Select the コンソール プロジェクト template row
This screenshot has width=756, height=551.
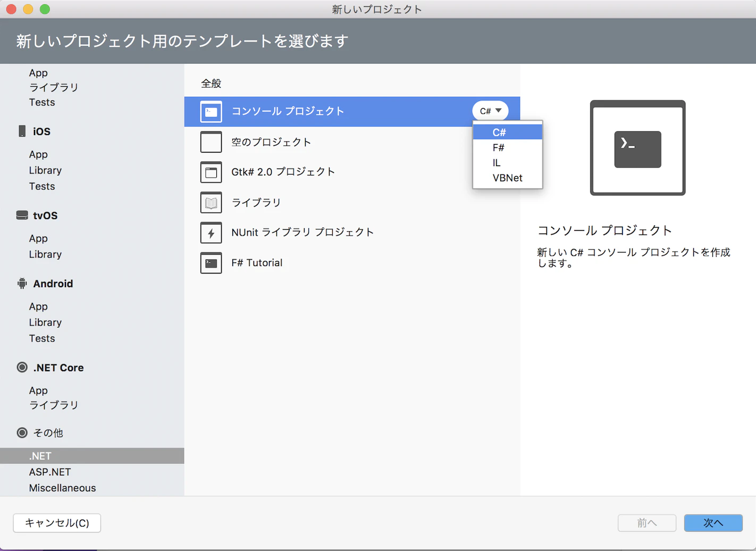352,112
